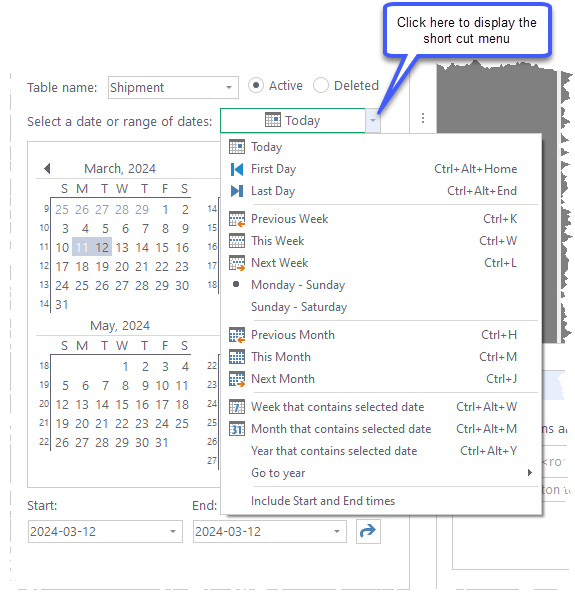Choose the Sunday - Saturday week option
The height and width of the screenshot is (600, 575).
tap(299, 307)
